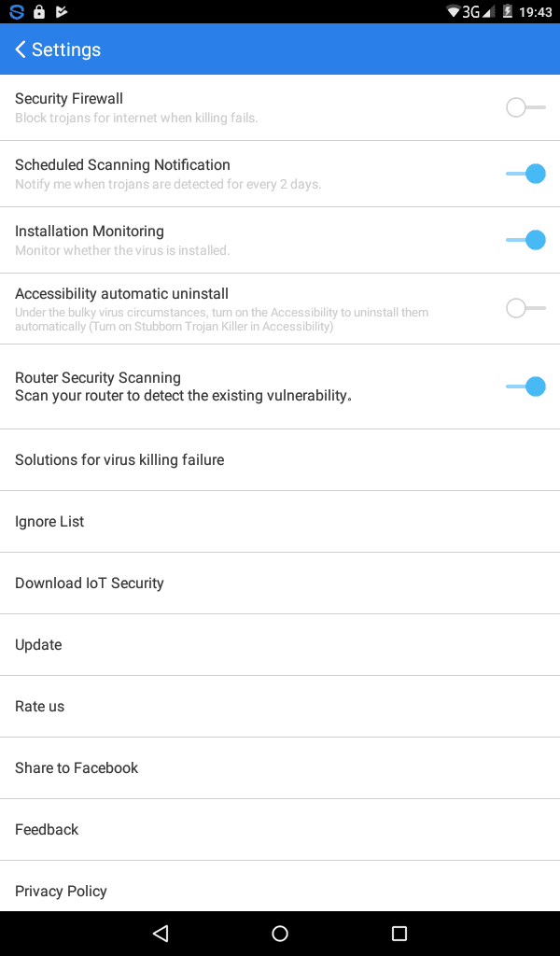Go back using the Settings arrow
The width and height of the screenshot is (560, 956).
pyautogui.click(x=21, y=49)
